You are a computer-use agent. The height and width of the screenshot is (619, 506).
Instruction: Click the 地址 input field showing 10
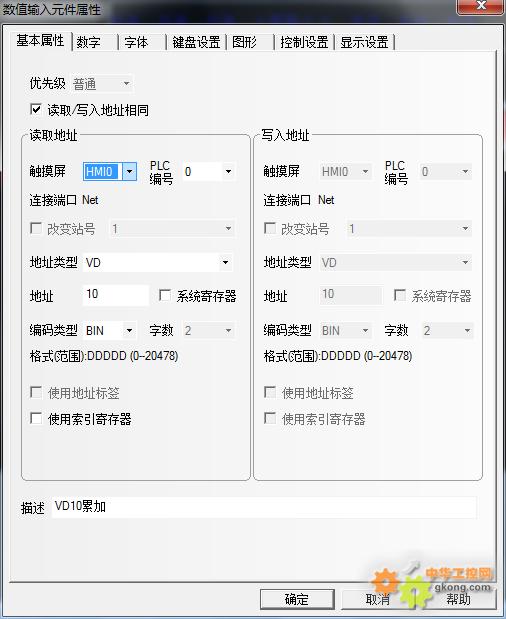tap(116, 294)
